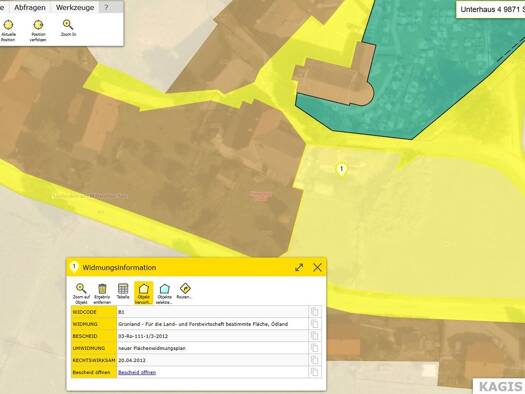This screenshot has height=394, width=525.
Task: Click the blue Objekte selektieren icon
Action: click(164, 293)
